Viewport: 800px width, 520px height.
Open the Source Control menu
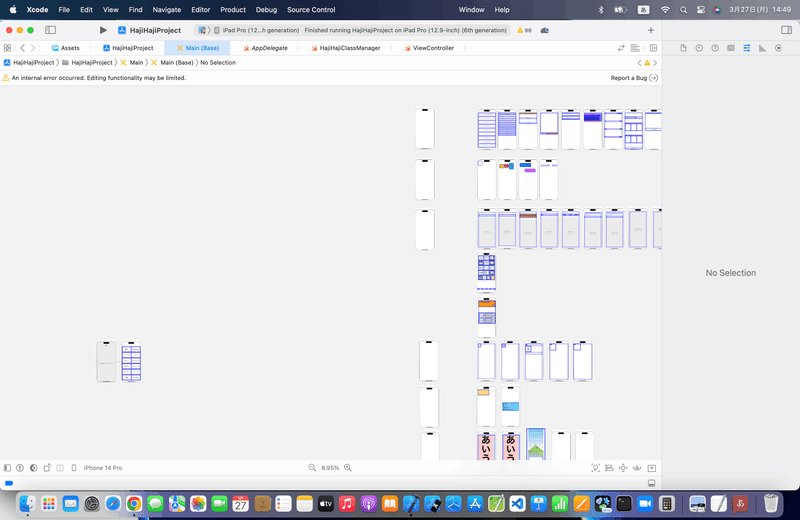(311, 10)
